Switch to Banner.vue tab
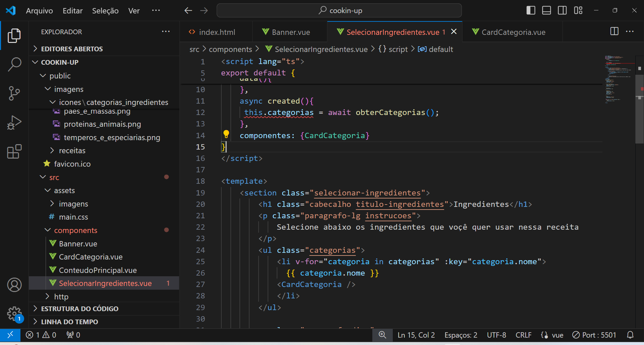 (x=290, y=32)
